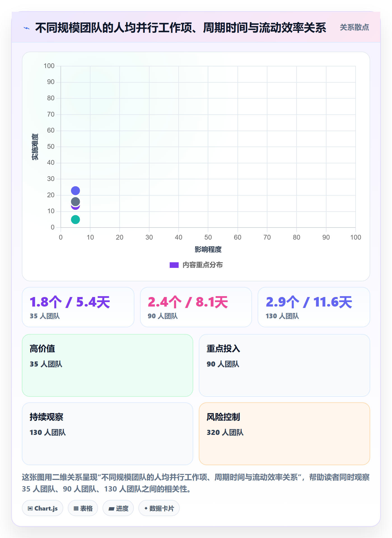The image size is (392, 538).
Task: Click 90 人团队 label under 2.4个 / 8.1天
Action: pos(163,316)
